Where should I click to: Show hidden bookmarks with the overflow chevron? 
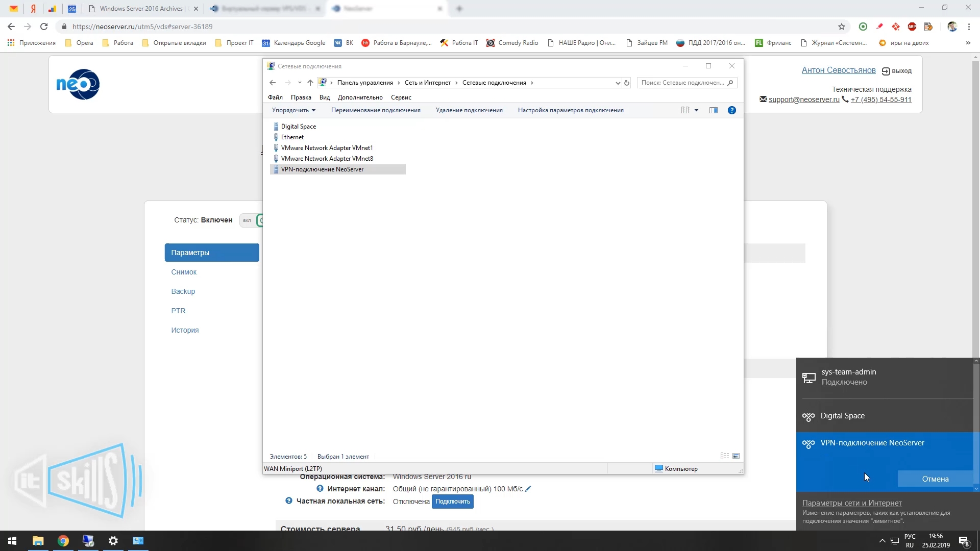(968, 43)
